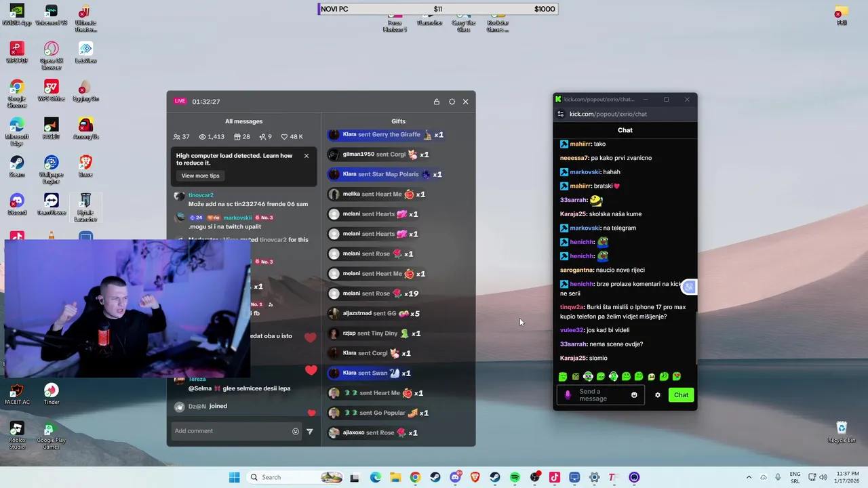Click the settings icon in the live panel header
Screen dimensions: 868x488
click(452, 102)
